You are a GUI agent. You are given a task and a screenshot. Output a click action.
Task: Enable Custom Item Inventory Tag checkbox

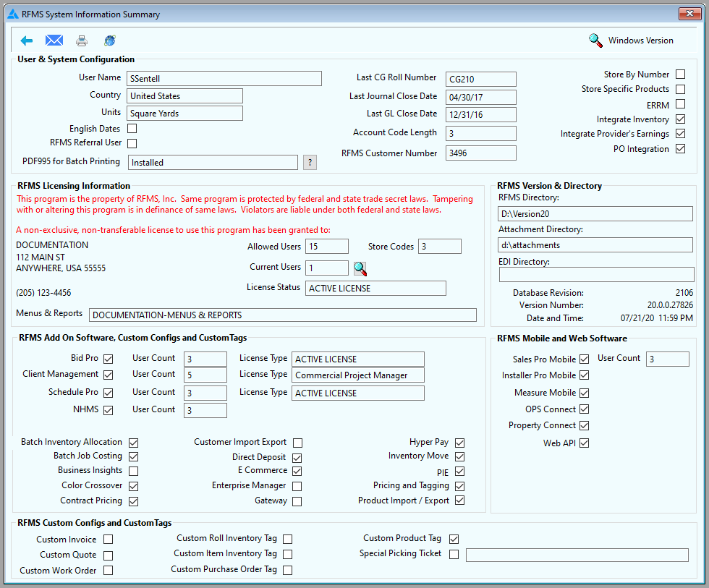pyautogui.click(x=288, y=554)
